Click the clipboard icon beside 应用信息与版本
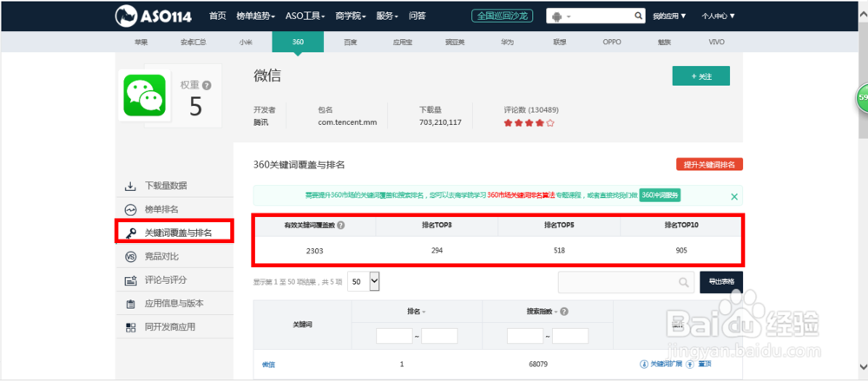Screen dimensions: 868x381 131,304
